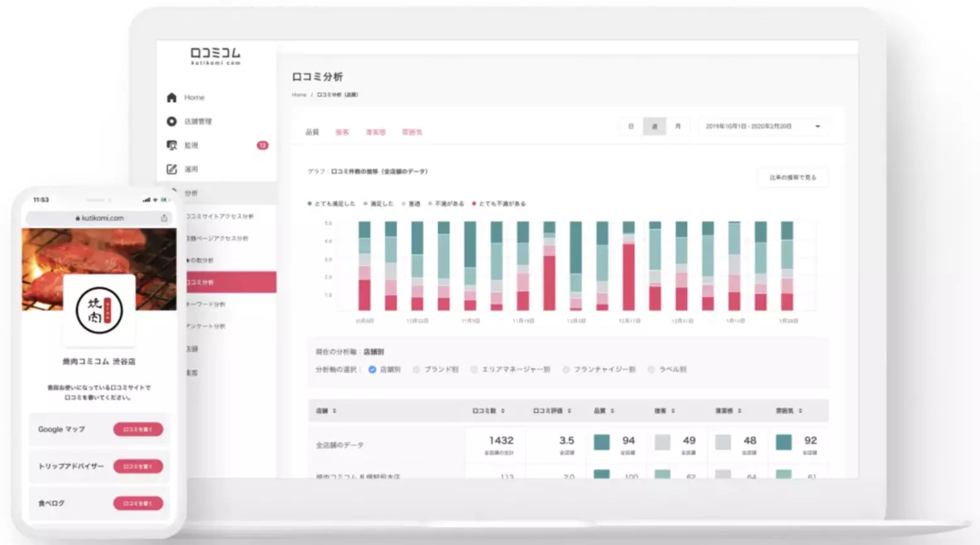Toggle the とても不満がある legend series
Image resolution: width=980 pixels, height=545 pixels.
499,204
